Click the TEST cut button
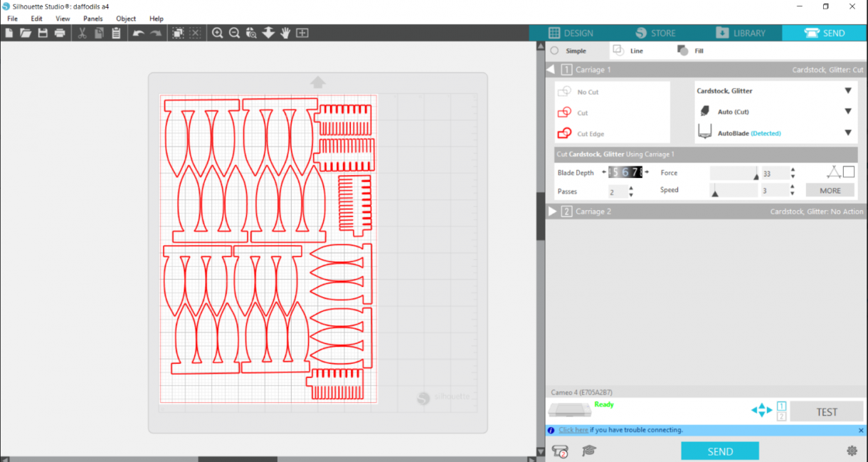Screen dimensions: 868x462 (827, 411)
